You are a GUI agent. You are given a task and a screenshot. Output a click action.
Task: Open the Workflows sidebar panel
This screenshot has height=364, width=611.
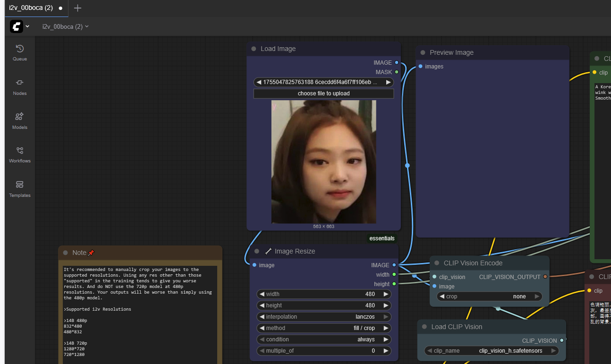(20, 154)
